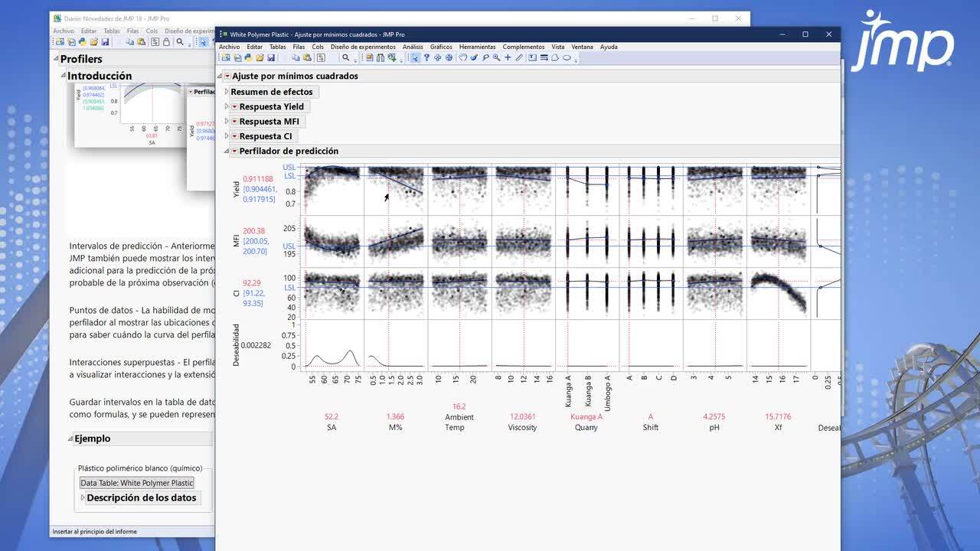Screen dimensions: 980x551
Task: Choose the crosshairs tool
Action: [x=508, y=58]
